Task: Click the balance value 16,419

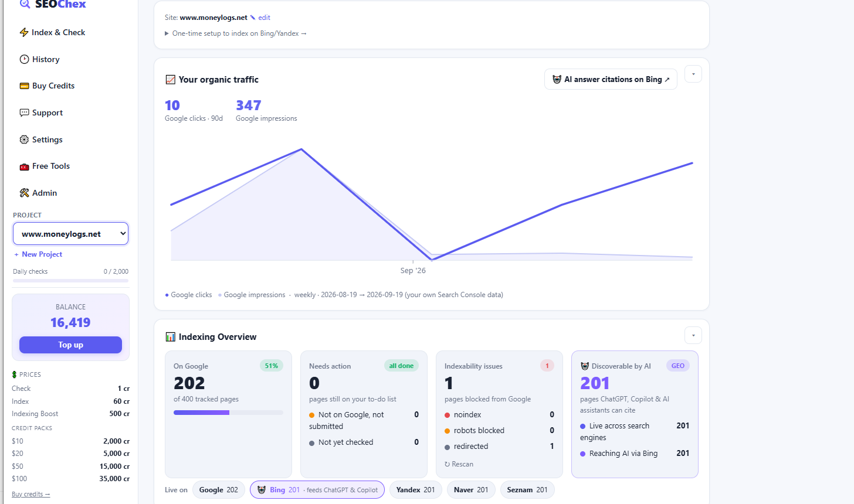Action: click(x=70, y=322)
